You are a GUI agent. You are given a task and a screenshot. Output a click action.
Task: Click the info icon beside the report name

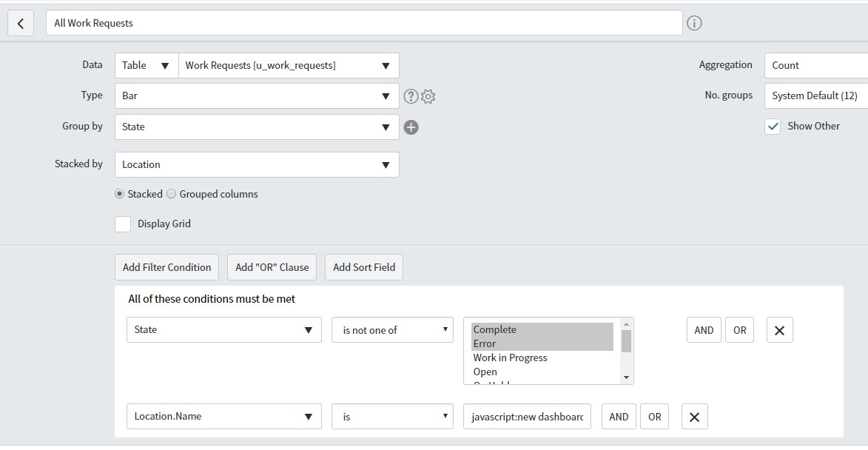[694, 23]
